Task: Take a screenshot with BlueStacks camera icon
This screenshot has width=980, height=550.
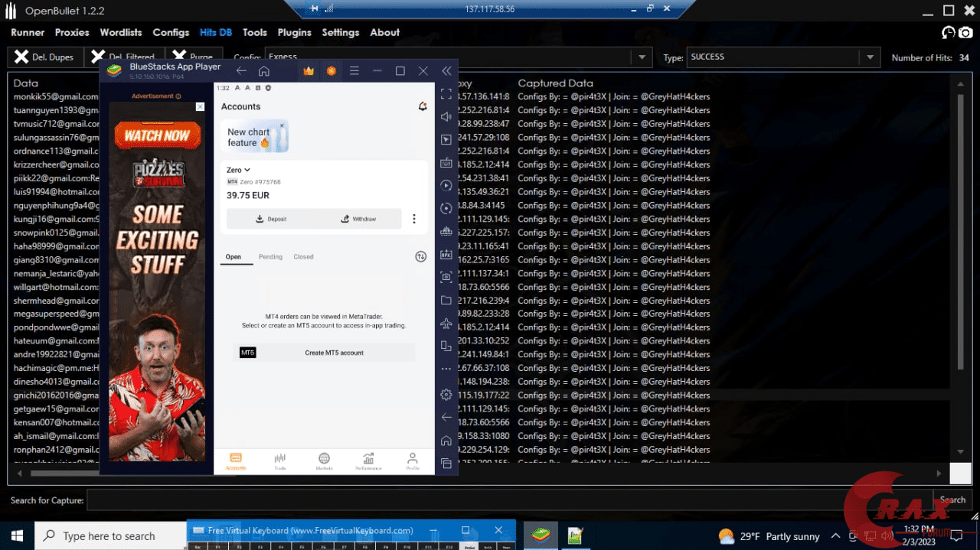Action: [446, 277]
